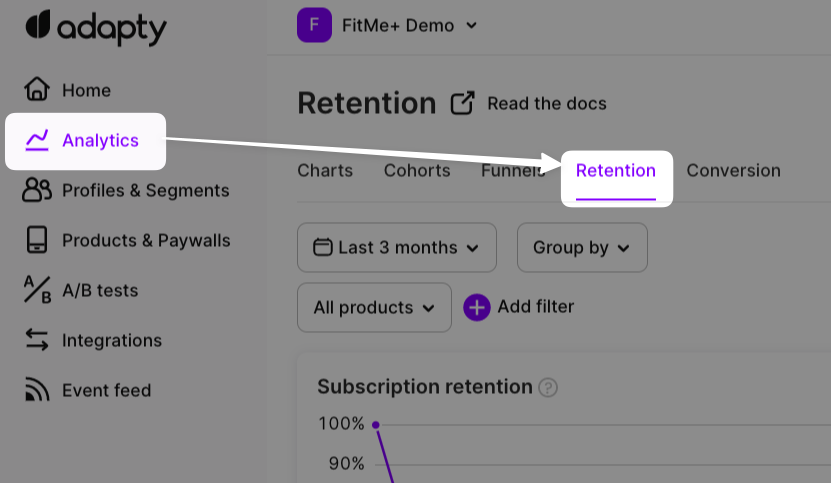
Task: Switch to the Conversion tab
Action: (733, 170)
